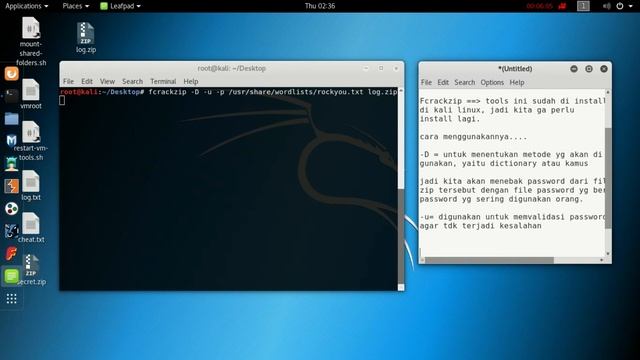Minimize the terminal window
This screenshot has height=360, width=640.
pyautogui.click(x=366, y=68)
